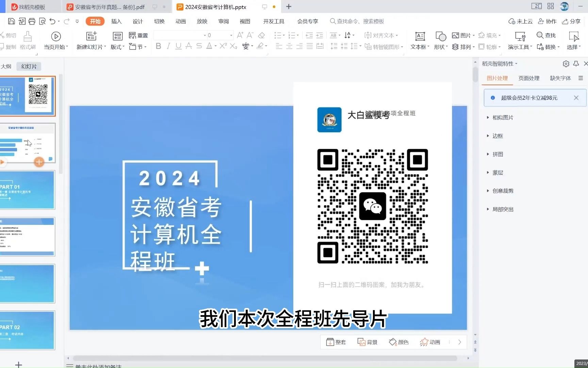Expand the 边框 section
Viewport: 588px width, 368px height.
pos(495,136)
